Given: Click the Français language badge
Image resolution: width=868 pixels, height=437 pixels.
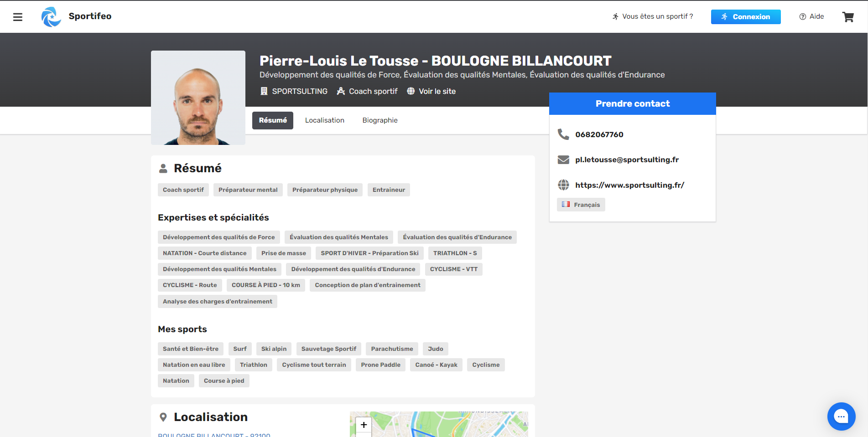Looking at the screenshot, I should point(581,205).
